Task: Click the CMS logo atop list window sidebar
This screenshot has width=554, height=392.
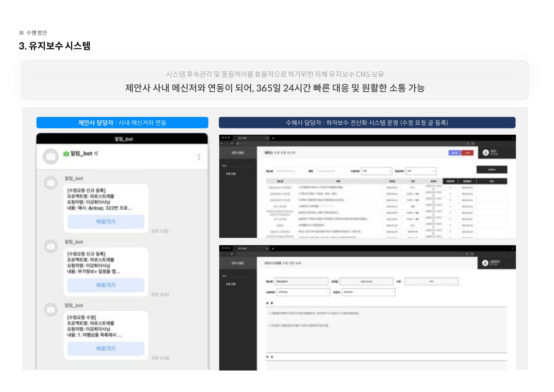Action: (238, 153)
